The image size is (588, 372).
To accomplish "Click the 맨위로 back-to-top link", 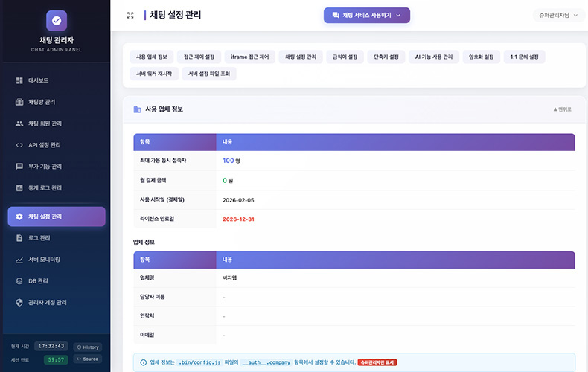I will [562, 109].
